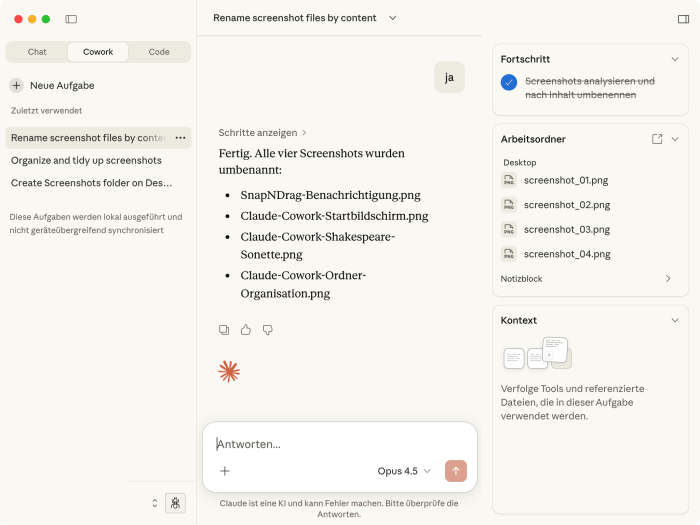
Task: Click the thumbs down feedback icon
Action: tap(267, 330)
